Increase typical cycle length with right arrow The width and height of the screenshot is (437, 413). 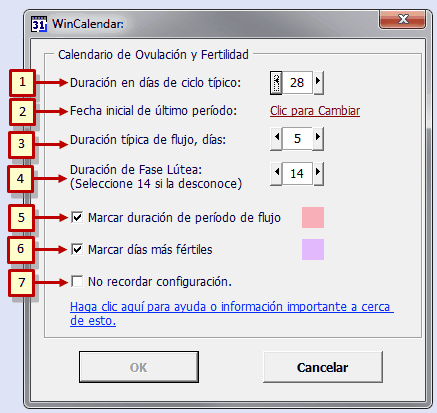pyautogui.click(x=318, y=82)
